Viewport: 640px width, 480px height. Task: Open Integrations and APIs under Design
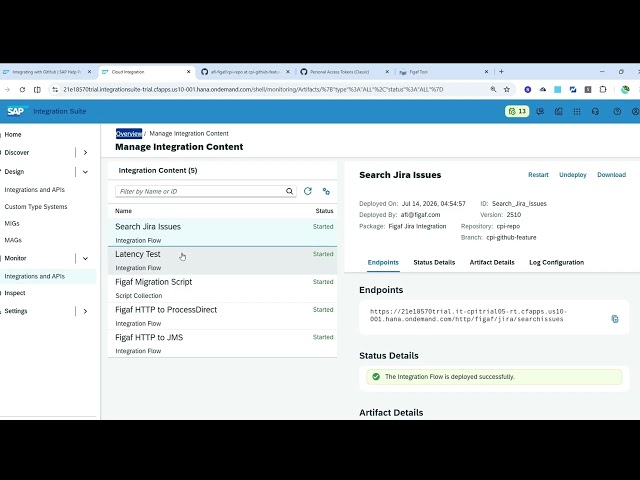click(x=34, y=190)
